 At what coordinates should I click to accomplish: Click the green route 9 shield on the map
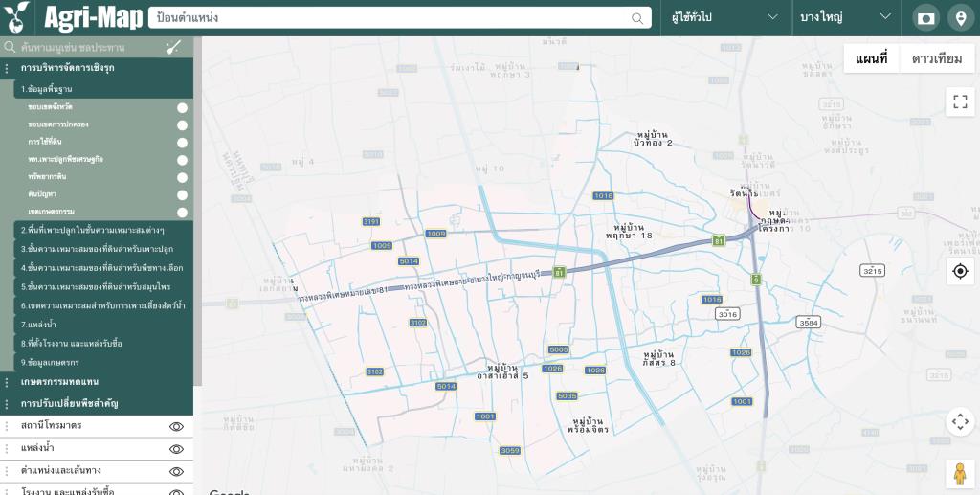(756, 279)
